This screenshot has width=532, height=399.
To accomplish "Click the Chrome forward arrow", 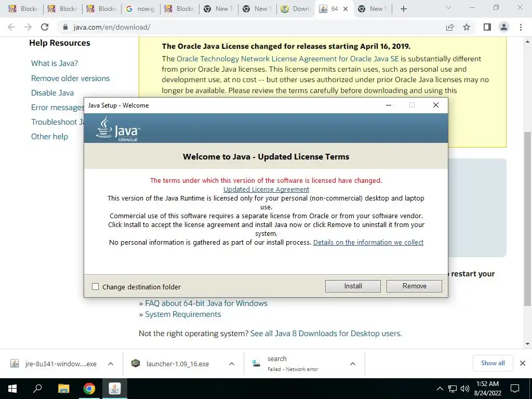I will click(28, 27).
